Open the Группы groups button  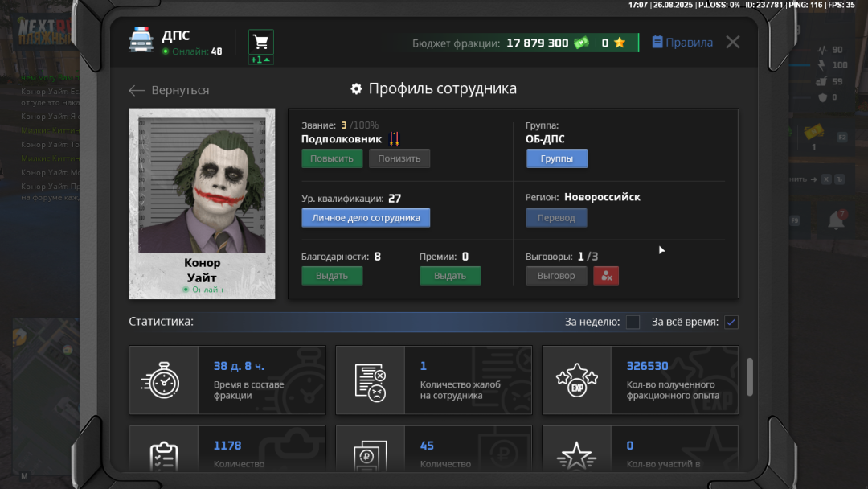557,158
